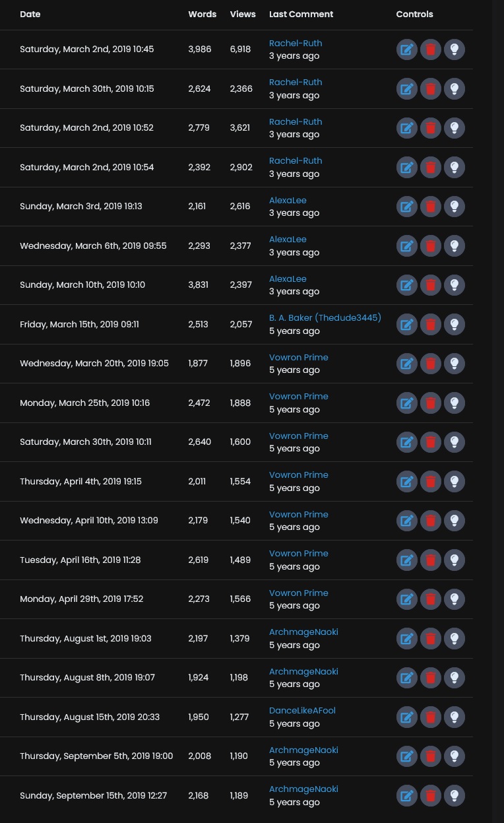Edit the March 3rd 19:13 chapter
504x823 pixels.
[407, 207]
